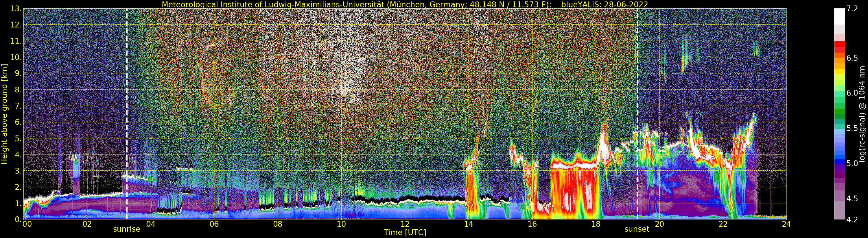Click the "1." height tick label

18,203
